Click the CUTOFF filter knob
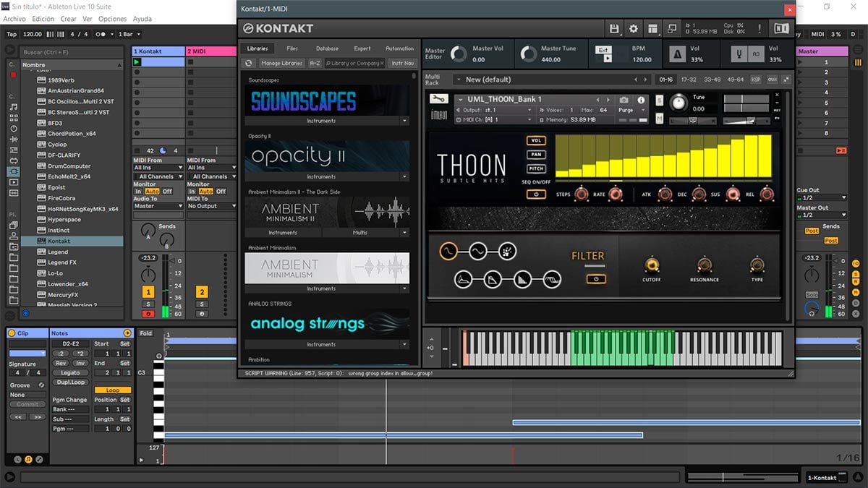868x488 pixels. pos(651,265)
